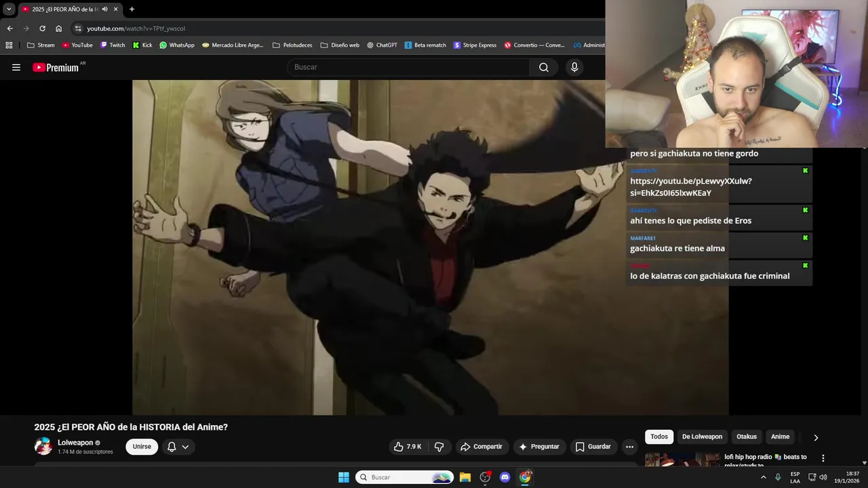Open File Explorer from taskbar
The width and height of the screenshot is (868, 488).
coord(465,477)
